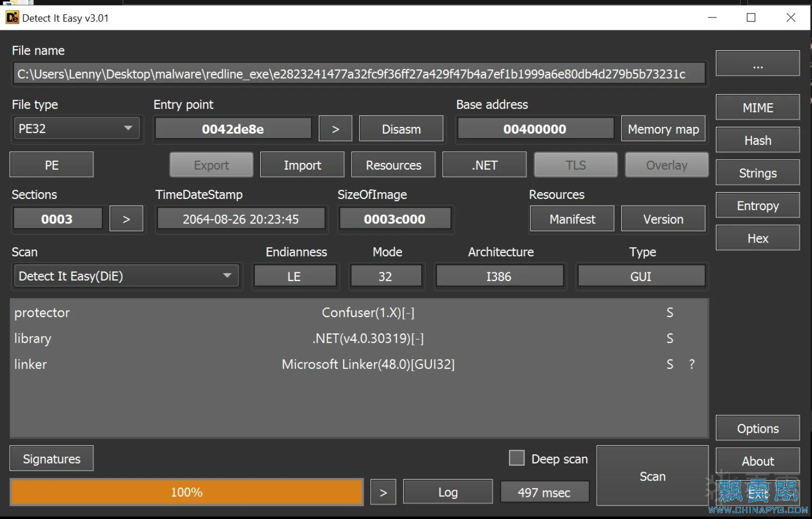Open the file browse '...' button
Image resolution: width=812 pixels, height=519 pixels.
[x=758, y=63]
